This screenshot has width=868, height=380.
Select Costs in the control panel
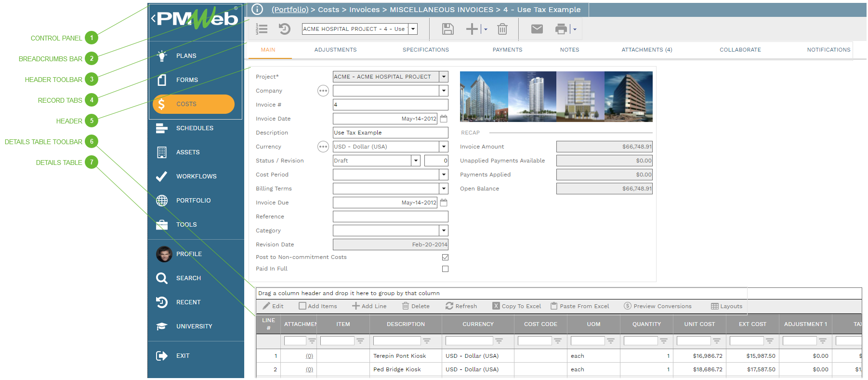(194, 104)
